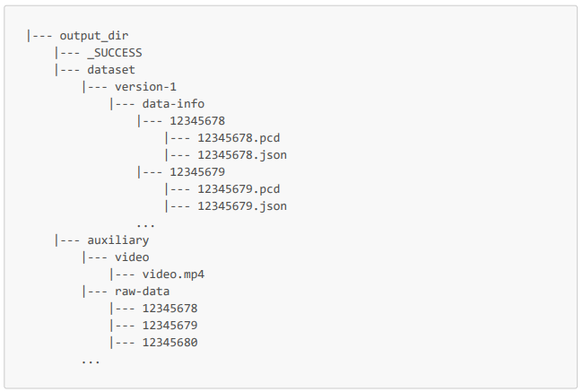Select the version-1 folder line
Viewport: 583px width, 392px height.
tap(145, 87)
